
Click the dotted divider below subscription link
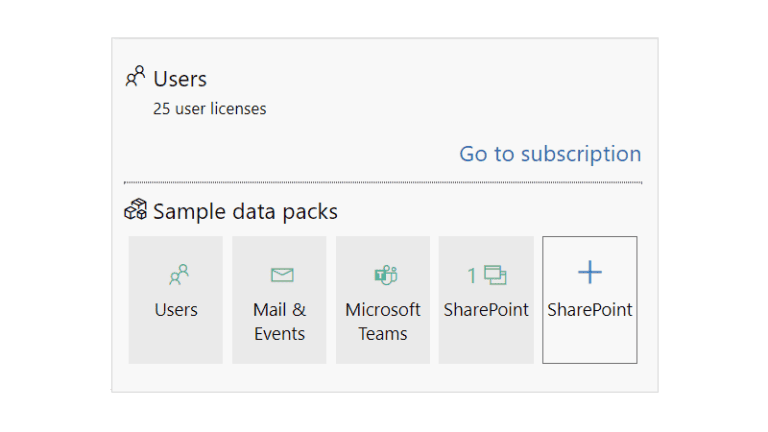point(383,183)
